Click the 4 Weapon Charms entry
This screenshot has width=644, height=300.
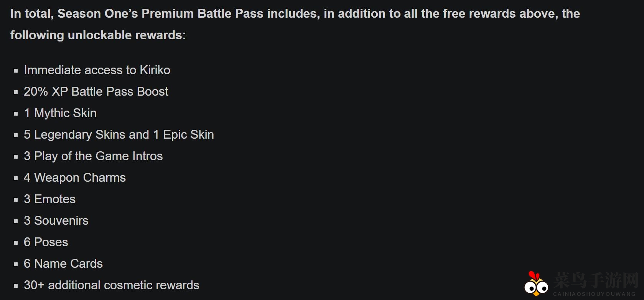pyautogui.click(x=75, y=177)
